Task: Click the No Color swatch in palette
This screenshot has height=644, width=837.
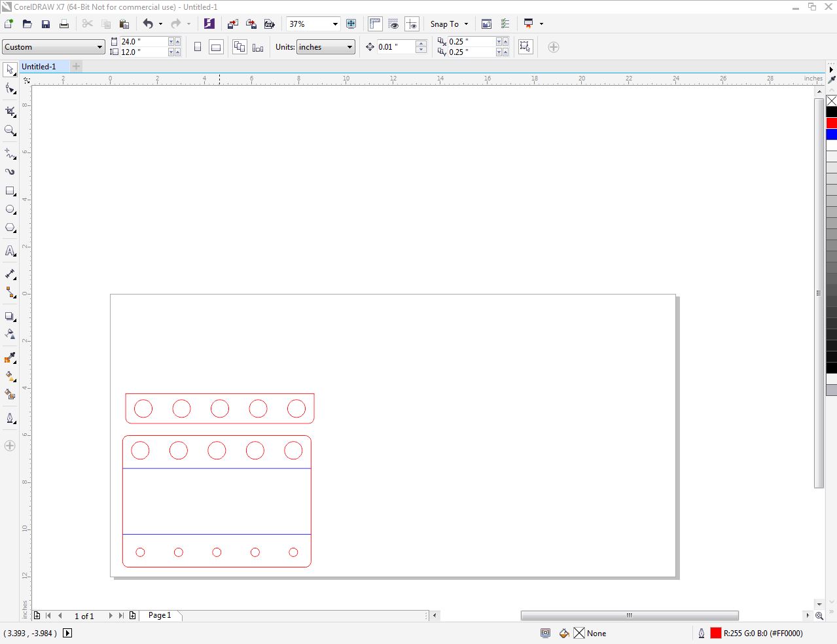Action: 831,101
